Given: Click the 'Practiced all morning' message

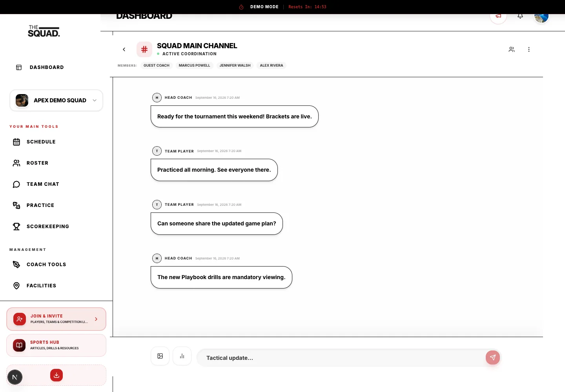Looking at the screenshot, I should tap(214, 170).
